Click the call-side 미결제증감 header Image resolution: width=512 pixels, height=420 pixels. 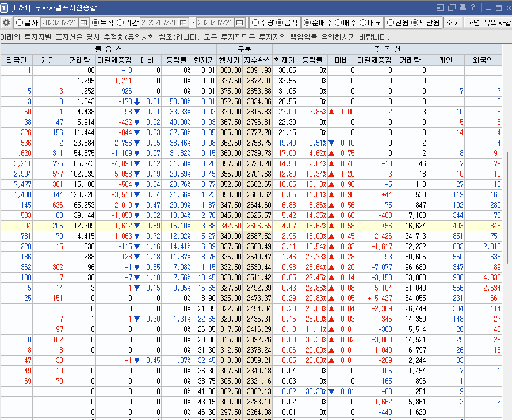(x=114, y=60)
